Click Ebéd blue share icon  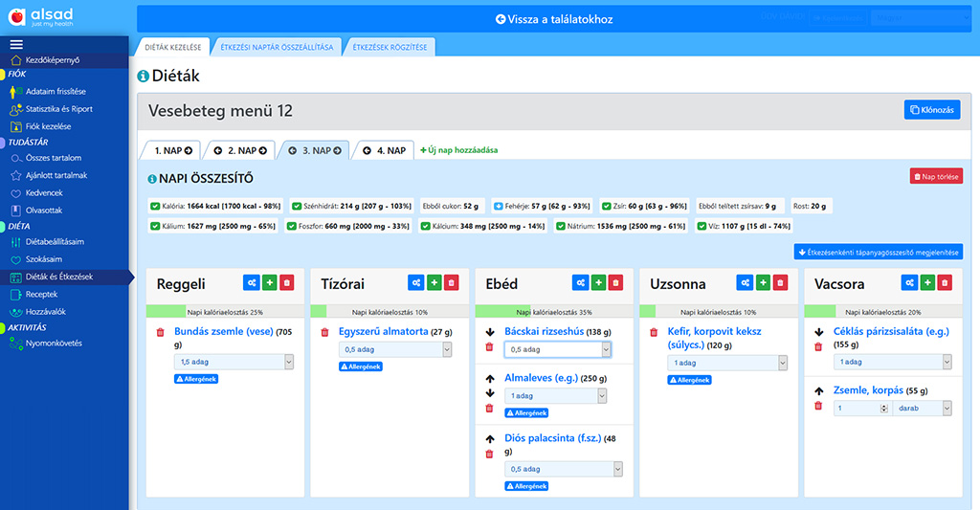581,283
